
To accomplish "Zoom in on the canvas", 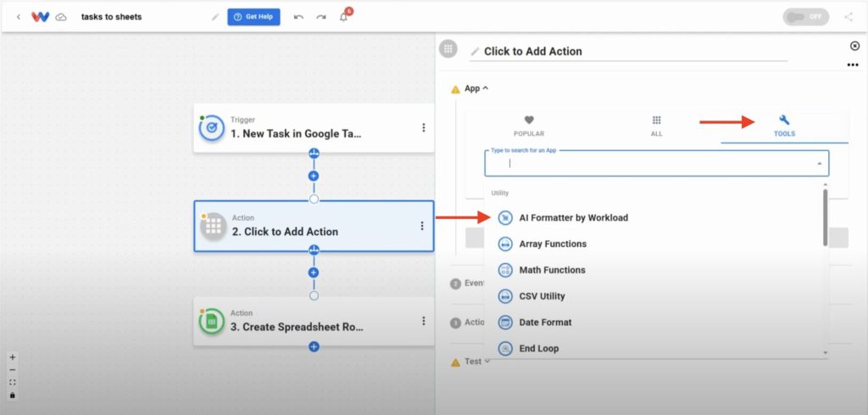I will coord(13,357).
